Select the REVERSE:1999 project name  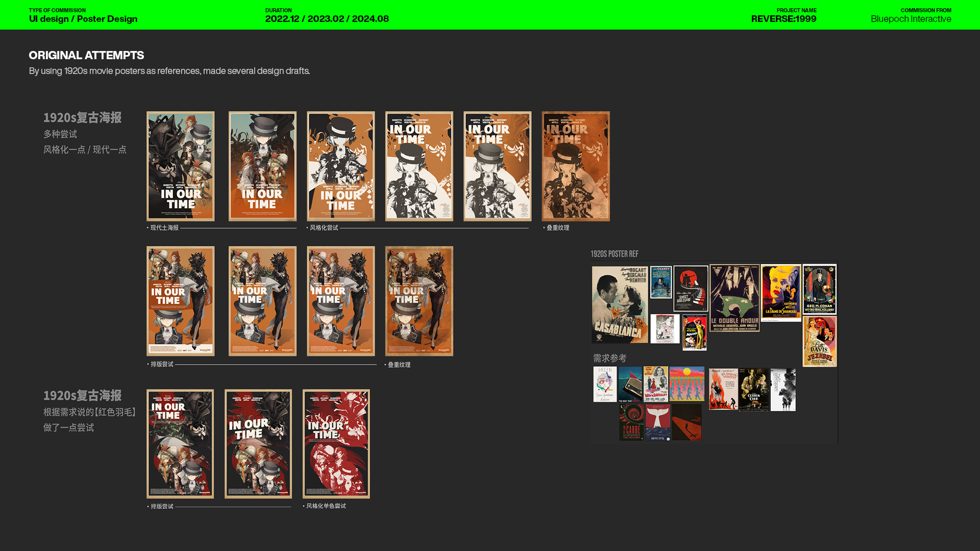(784, 19)
